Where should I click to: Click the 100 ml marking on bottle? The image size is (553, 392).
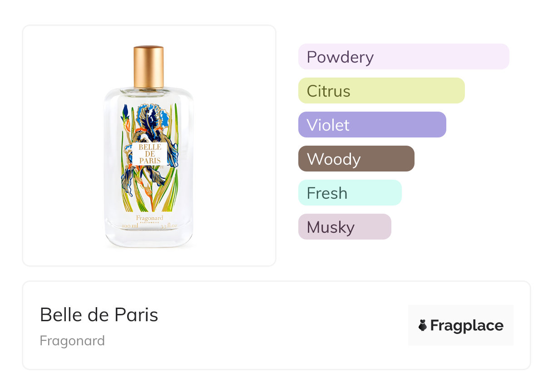click(130, 225)
